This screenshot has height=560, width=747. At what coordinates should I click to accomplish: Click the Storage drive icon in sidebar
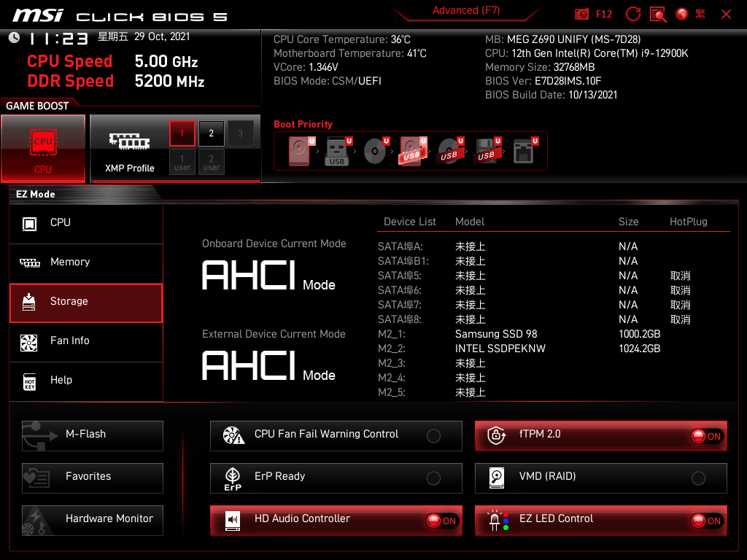tap(29, 302)
